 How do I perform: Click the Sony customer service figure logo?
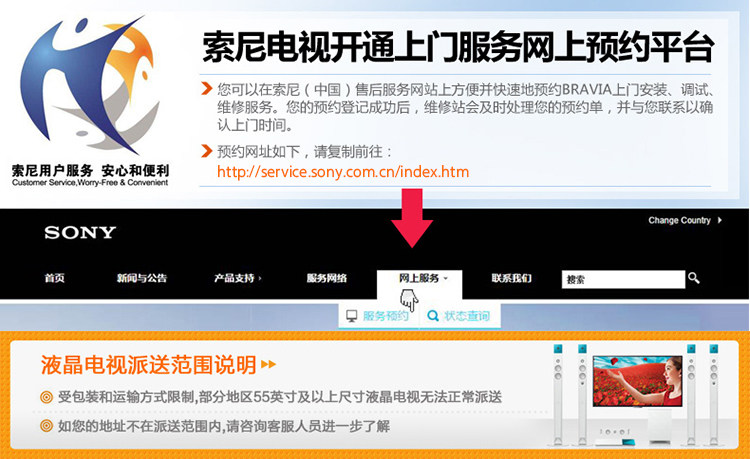point(90,86)
